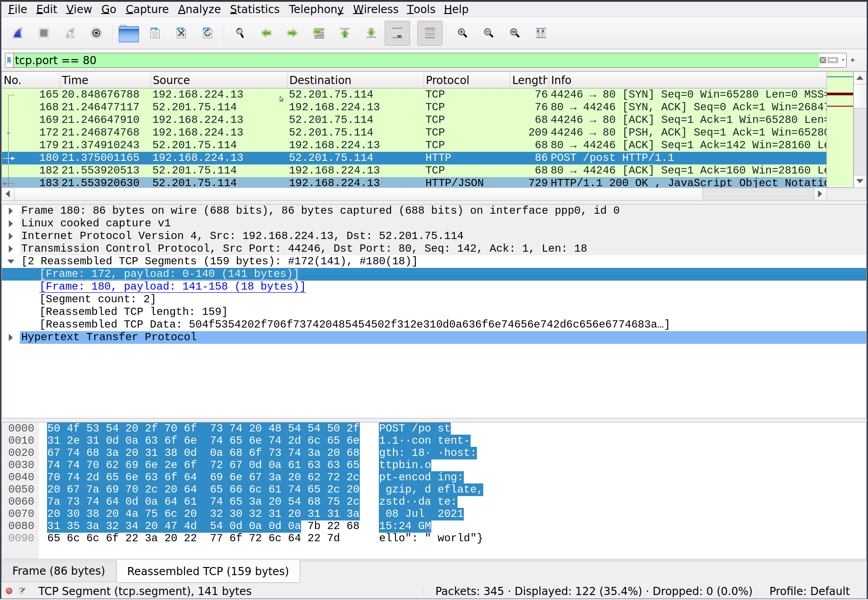The width and height of the screenshot is (868, 600).
Task: Click the capture file properties status icon
Action: tap(22, 591)
